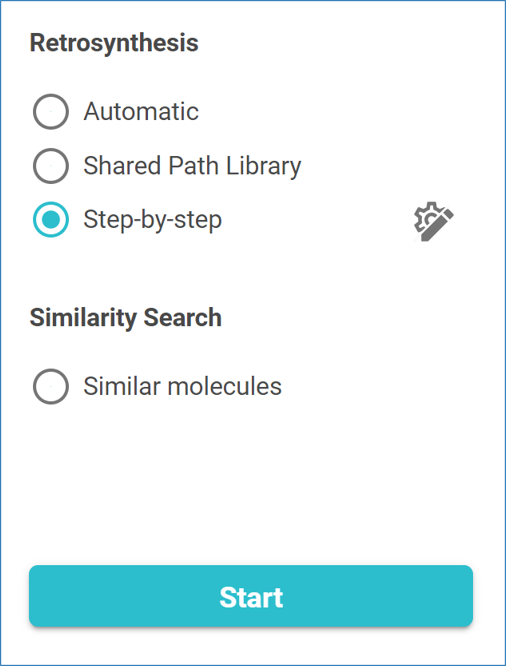The width and height of the screenshot is (506, 666).
Task: Click the Similar molecules label text
Action: coord(182,387)
